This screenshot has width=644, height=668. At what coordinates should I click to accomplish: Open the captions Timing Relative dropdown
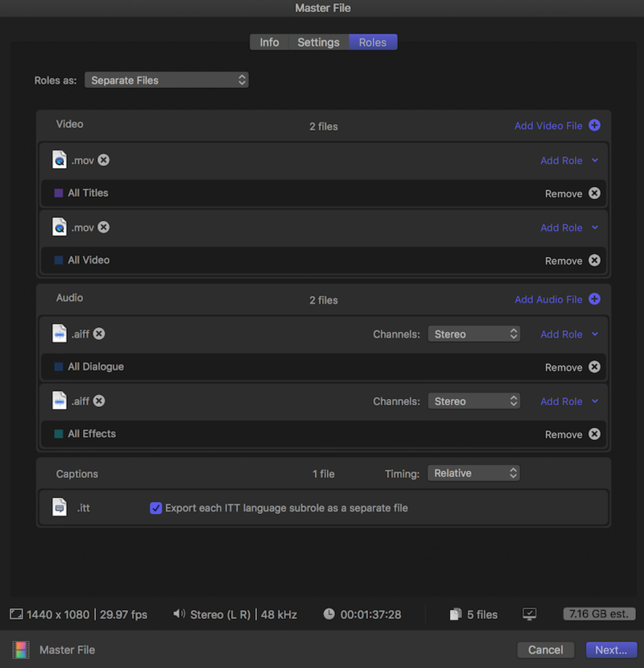coord(473,473)
